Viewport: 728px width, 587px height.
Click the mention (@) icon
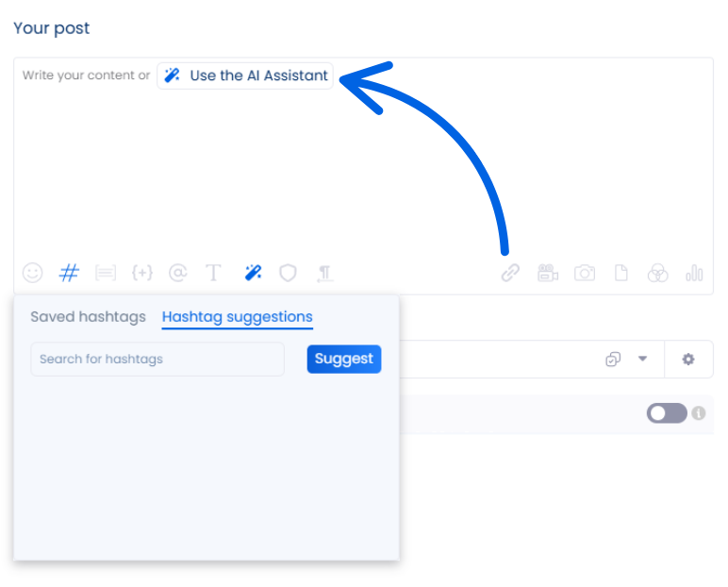[x=177, y=273]
